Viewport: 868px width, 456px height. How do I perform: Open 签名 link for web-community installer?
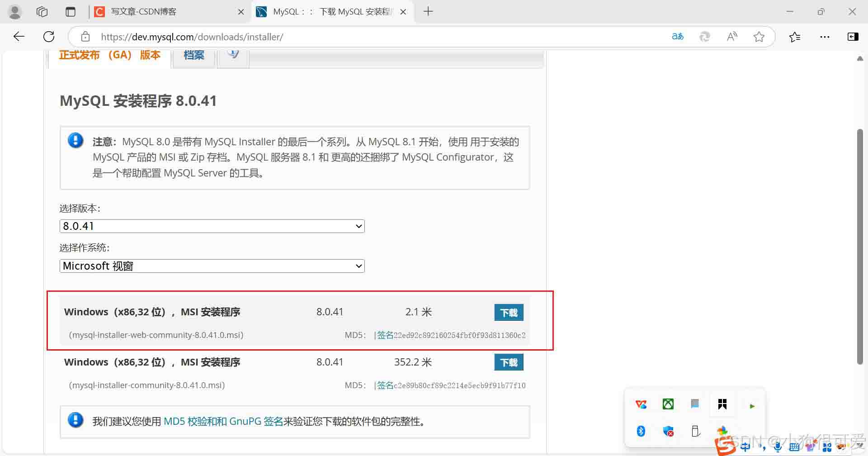coord(385,335)
